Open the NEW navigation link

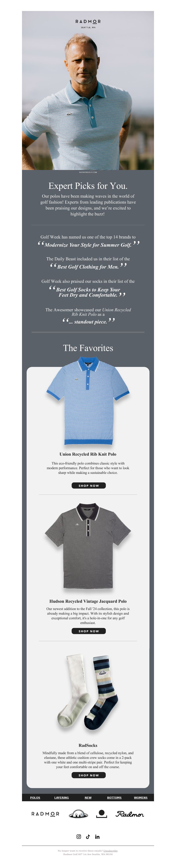[x=88, y=798]
